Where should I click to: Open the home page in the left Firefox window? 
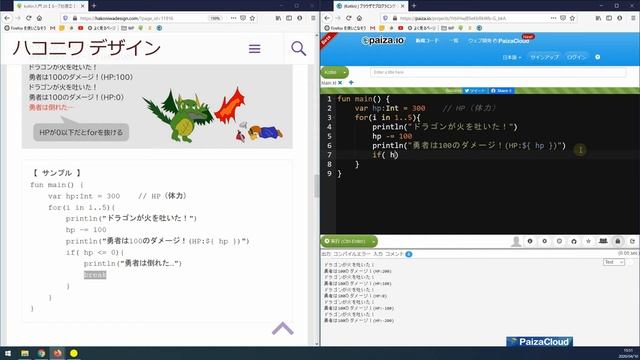tap(39, 18)
